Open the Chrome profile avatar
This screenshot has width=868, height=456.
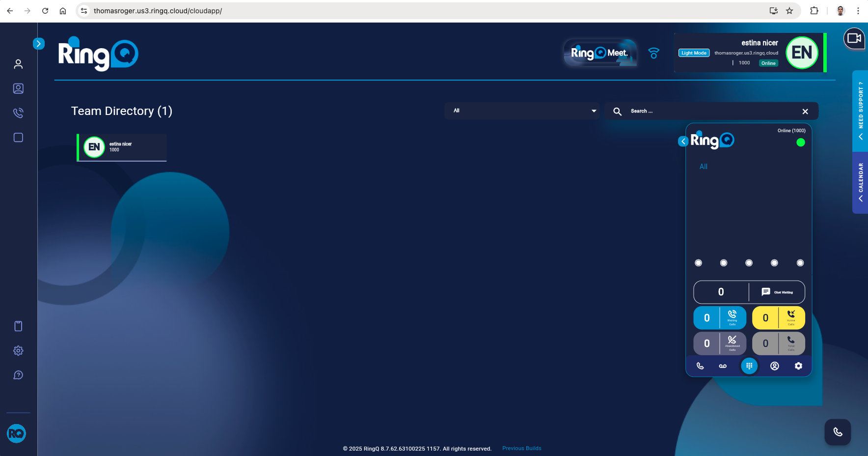(841, 11)
